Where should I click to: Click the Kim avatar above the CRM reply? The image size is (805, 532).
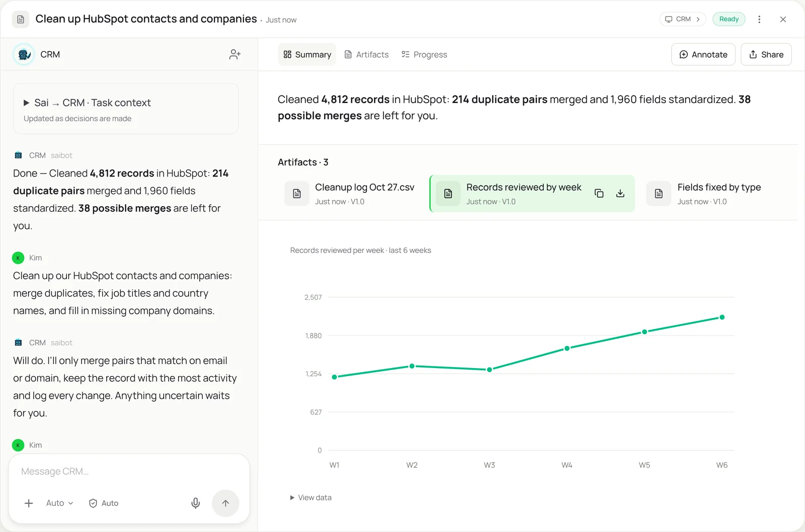pyautogui.click(x=18, y=258)
